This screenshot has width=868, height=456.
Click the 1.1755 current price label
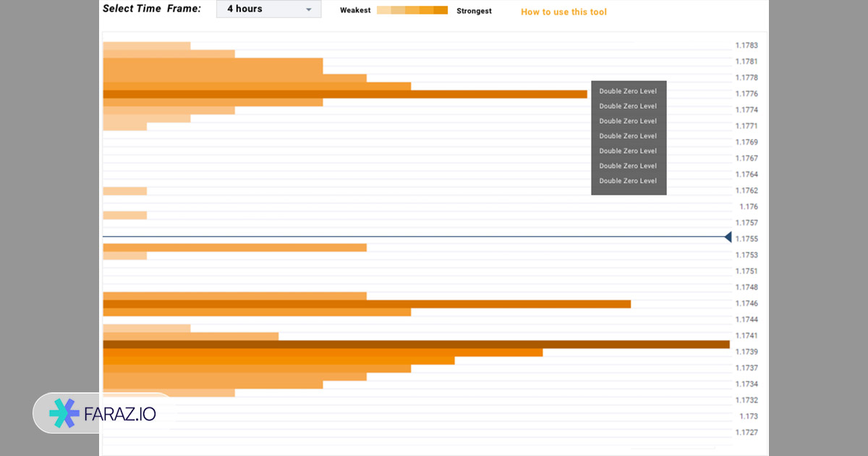(746, 239)
